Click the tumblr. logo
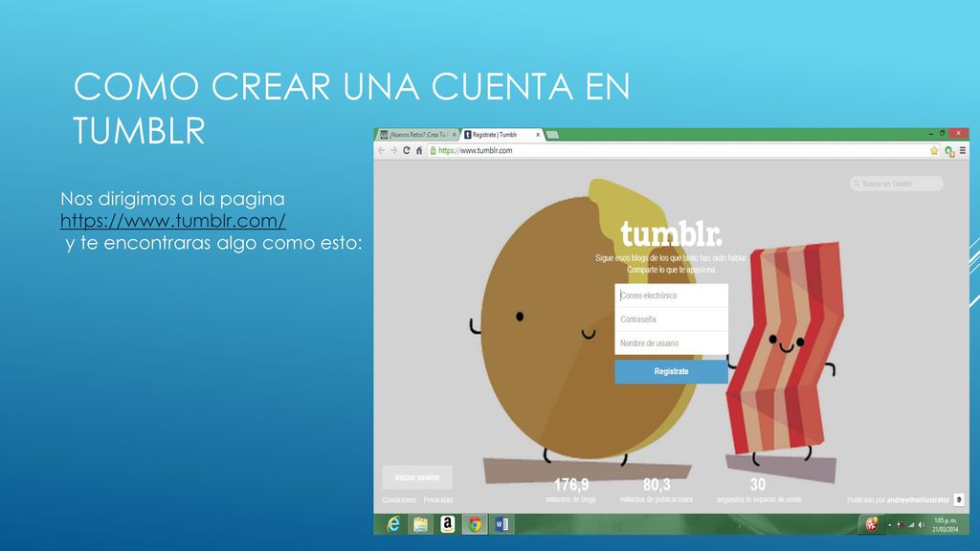Image resolution: width=980 pixels, height=551 pixels. [x=671, y=233]
